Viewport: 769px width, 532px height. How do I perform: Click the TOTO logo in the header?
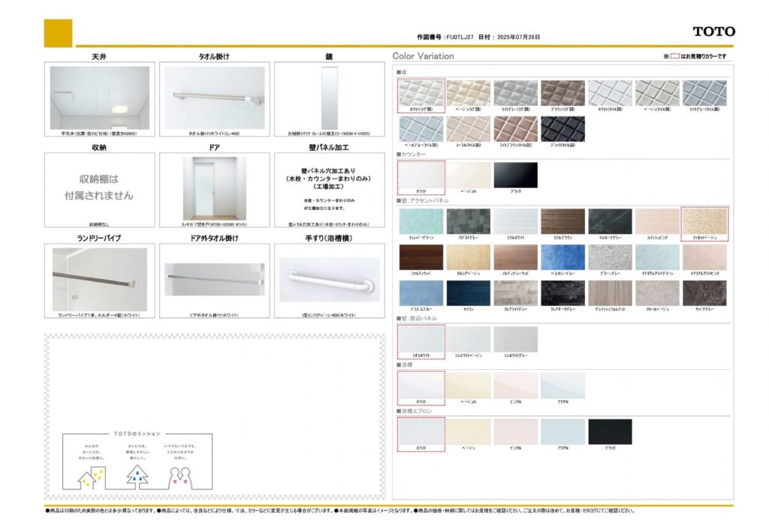(x=713, y=32)
